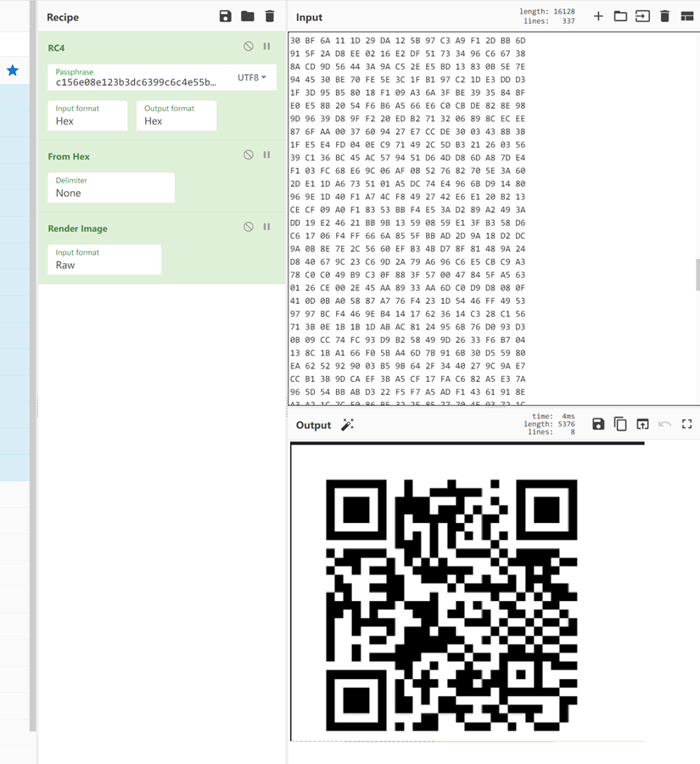
Task: Load a recipe using the folder icon
Action: pos(248,16)
